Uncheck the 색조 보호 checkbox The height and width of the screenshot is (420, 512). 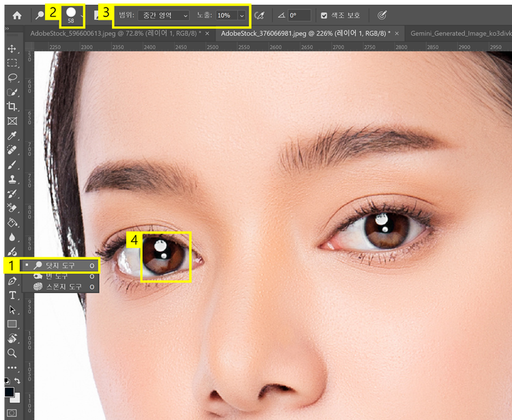[x=324, y=15]
